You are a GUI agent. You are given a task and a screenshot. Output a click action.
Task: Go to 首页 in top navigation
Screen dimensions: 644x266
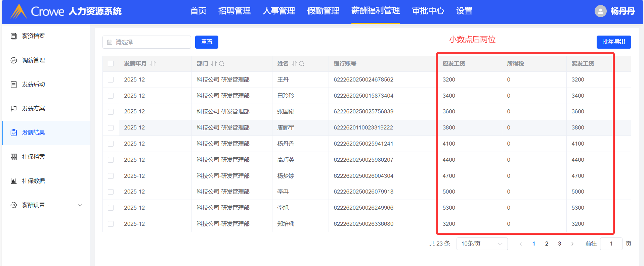pyautogui.click(x=198, y=11)
